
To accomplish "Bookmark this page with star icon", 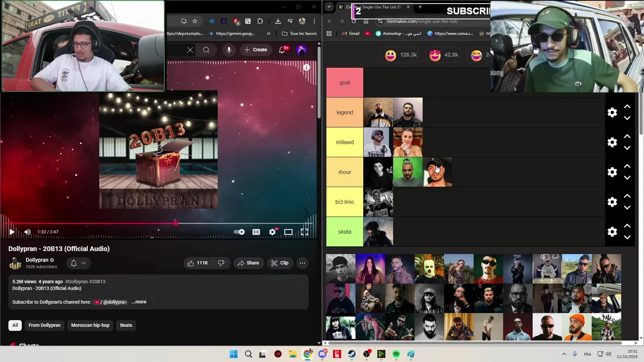I will click(x=195, y=21).
